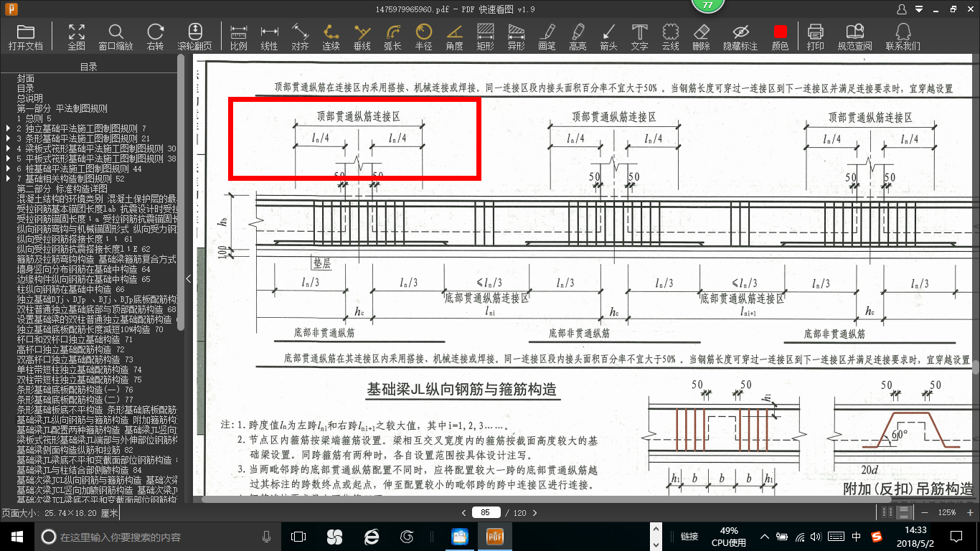Select the 弧长 arc length tool
This screenshot has width=980, height=551.
393,37
